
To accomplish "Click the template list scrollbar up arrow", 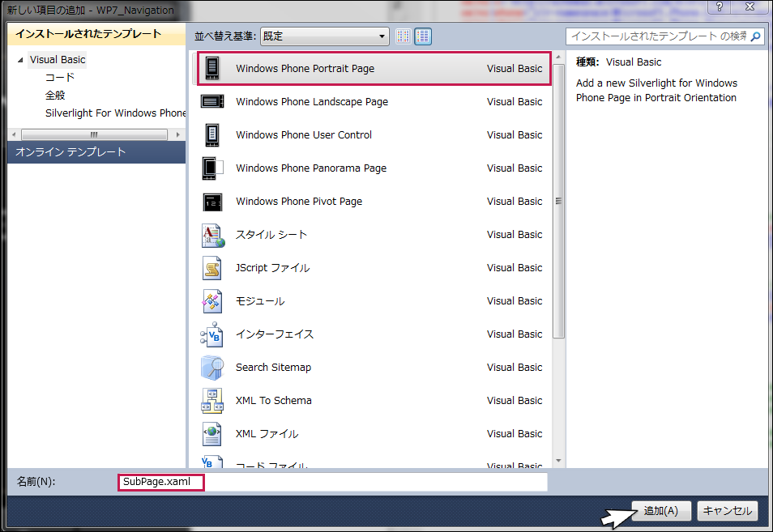I will pos(558,57).
